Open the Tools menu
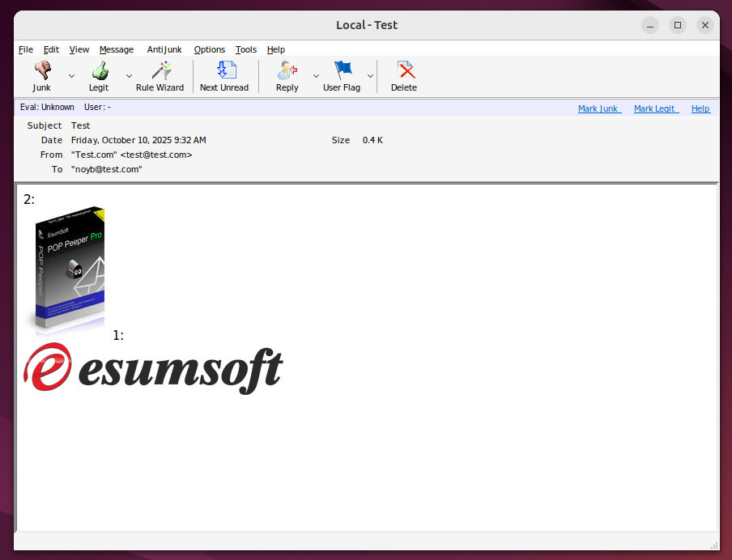The image size is (732, 560). click(246, 49)
